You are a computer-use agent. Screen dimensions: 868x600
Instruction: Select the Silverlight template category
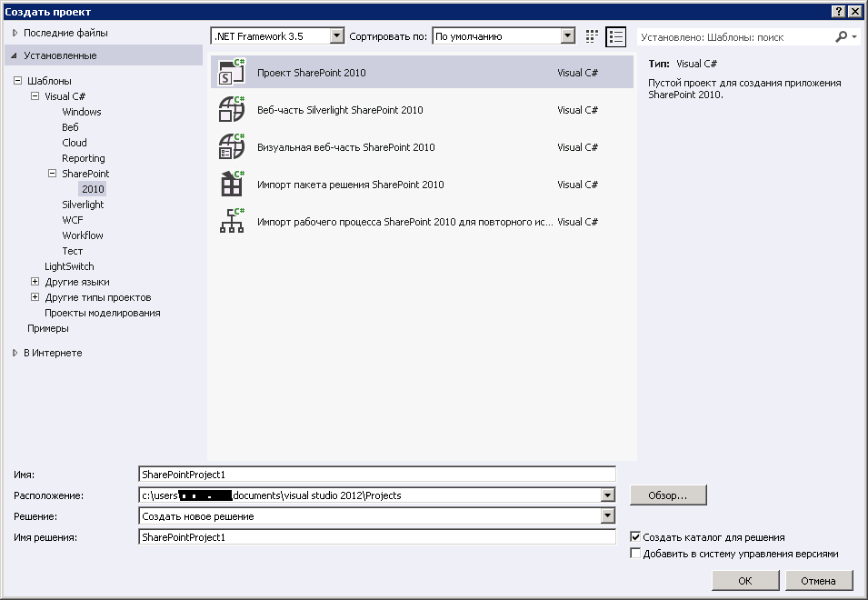coord(83,205)
